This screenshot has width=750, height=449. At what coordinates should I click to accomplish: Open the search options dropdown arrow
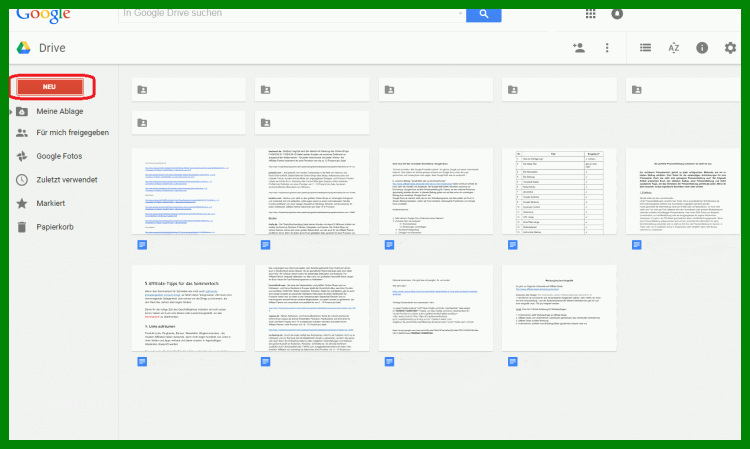460,13
